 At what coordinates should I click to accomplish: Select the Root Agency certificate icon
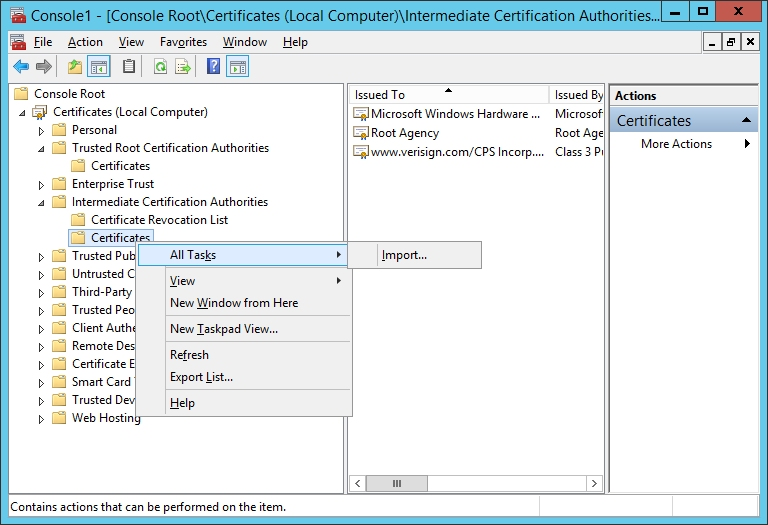(x=361, y=133)
